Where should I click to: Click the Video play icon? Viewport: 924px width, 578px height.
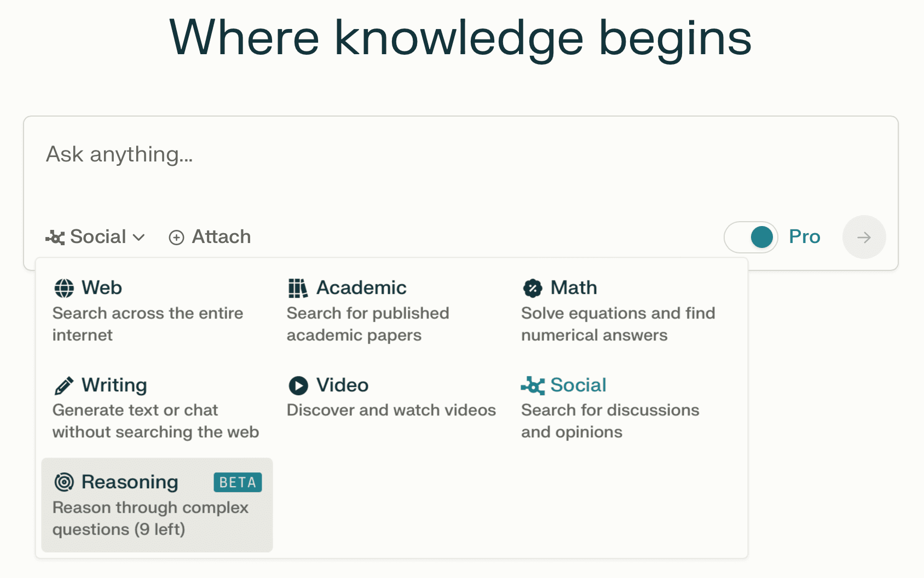click(298, 385)
